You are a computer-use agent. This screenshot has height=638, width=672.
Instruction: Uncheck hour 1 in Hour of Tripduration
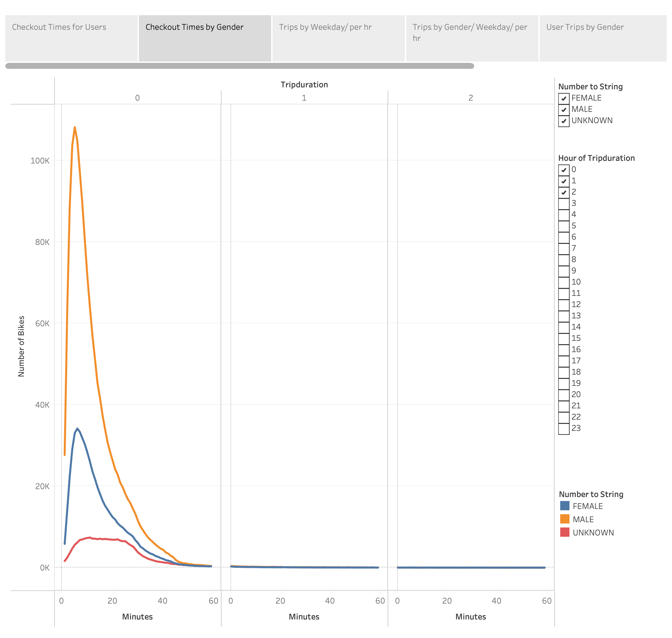[564, 181]
